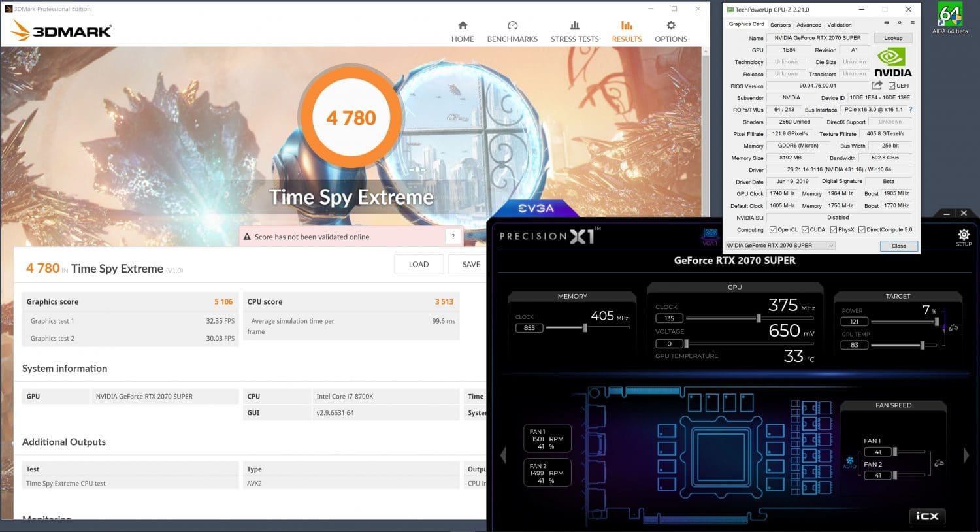Go to previous panel with left arrow
The image size is (980, 532).
point(503,455)
